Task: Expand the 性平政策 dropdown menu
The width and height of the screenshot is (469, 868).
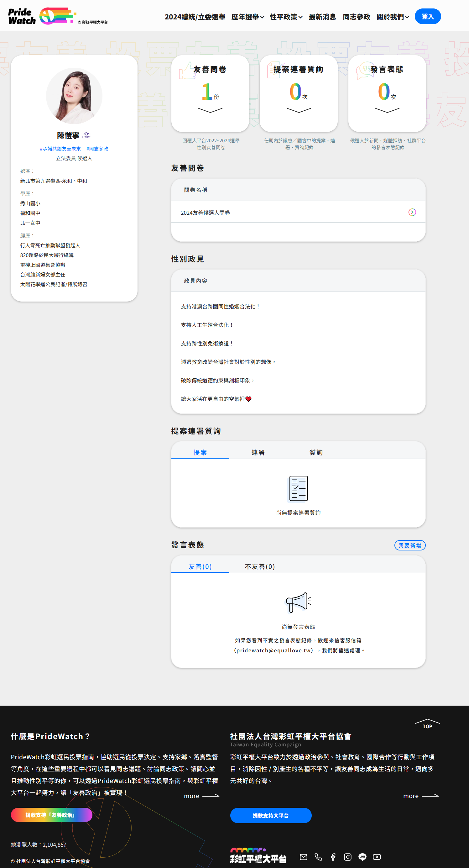Action: point(286,17)
